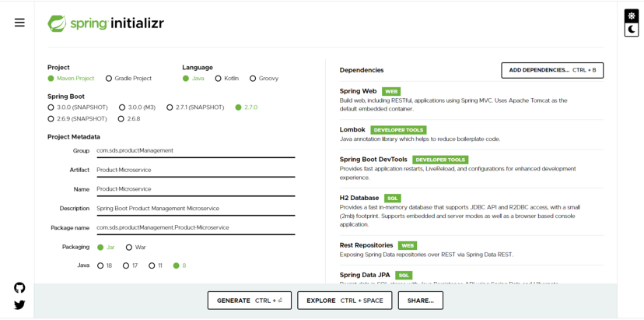Edit the Artifact field
The width and height of the screenshot is (644, 320).
coord(195,170)
